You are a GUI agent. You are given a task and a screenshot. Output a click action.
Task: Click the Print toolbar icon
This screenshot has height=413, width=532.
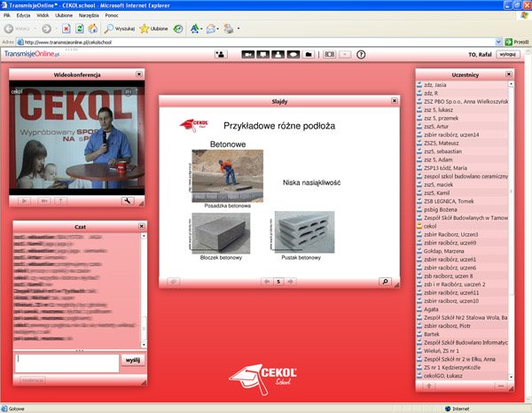tap(229, 29)
